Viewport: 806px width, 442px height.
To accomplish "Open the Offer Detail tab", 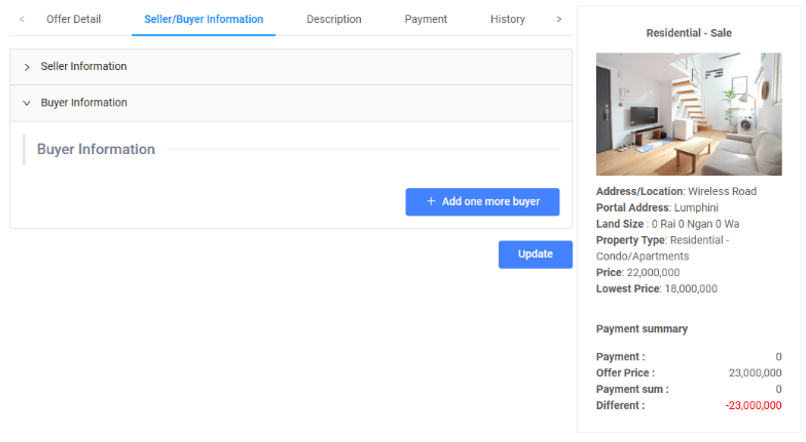I will (73, 19).
